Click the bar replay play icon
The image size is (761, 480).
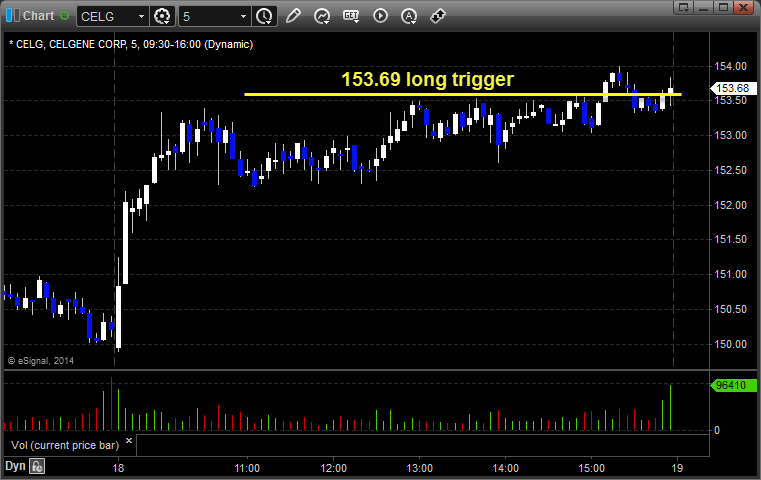tap(380, 16)
